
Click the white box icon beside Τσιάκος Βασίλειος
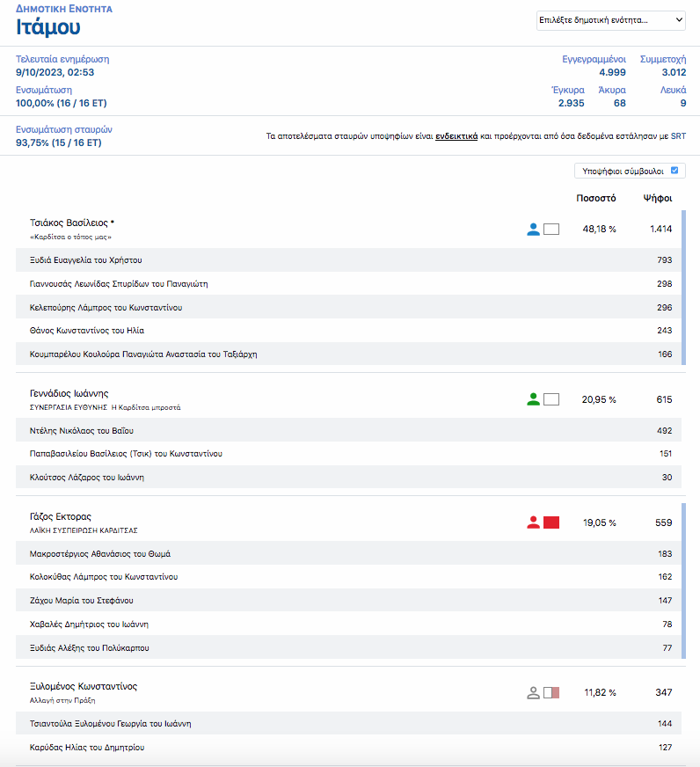click(x=551, y=230)
